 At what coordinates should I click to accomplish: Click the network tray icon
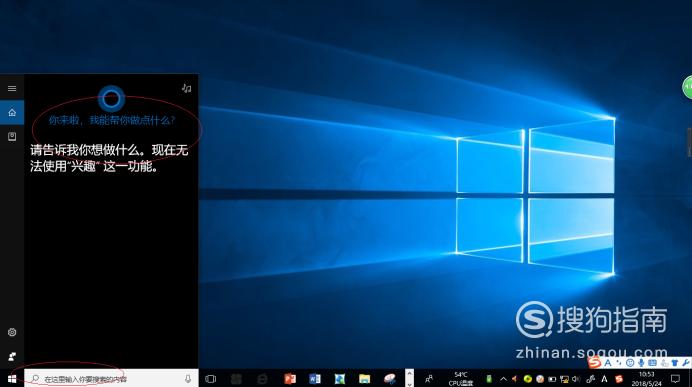(x=564, y=379)
